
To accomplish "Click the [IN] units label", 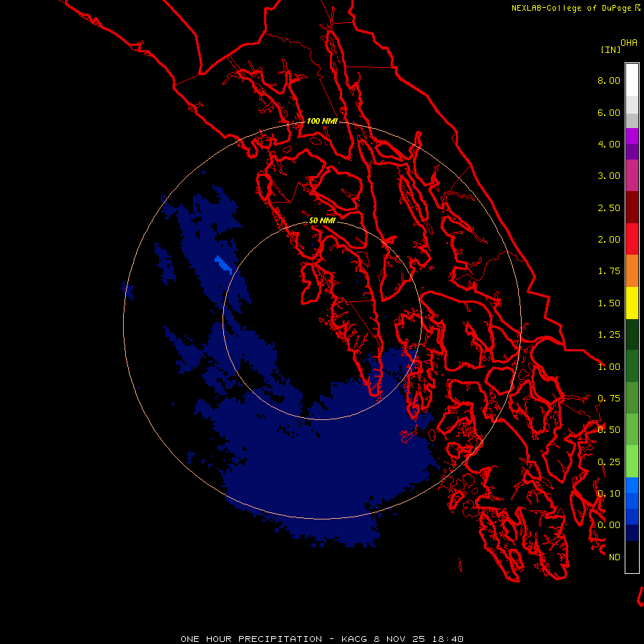I will (610, 49).
